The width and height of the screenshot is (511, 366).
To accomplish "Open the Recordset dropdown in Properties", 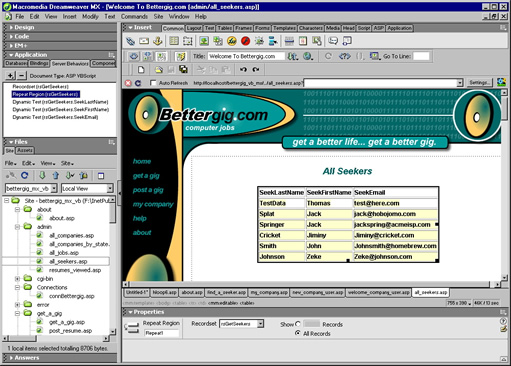I will pyautogui.click(x=261, y=324).
